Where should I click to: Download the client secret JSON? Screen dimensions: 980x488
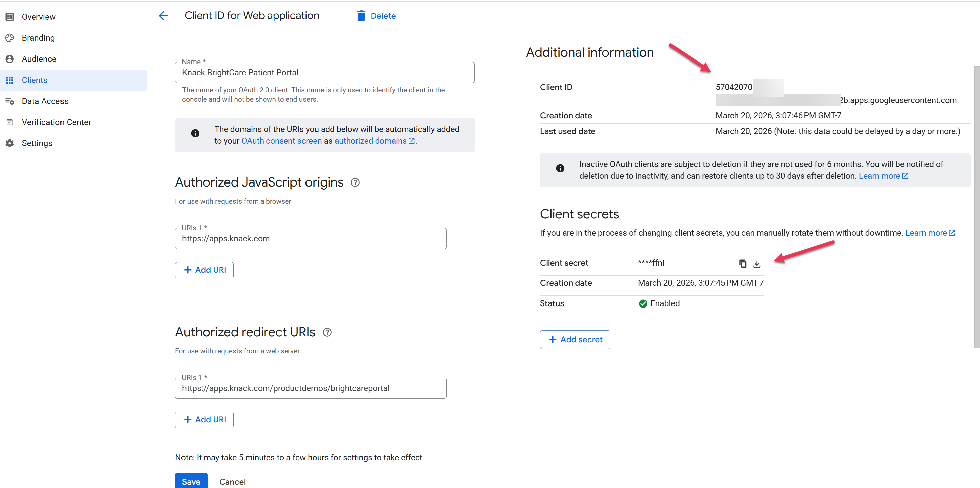[757, 264]
